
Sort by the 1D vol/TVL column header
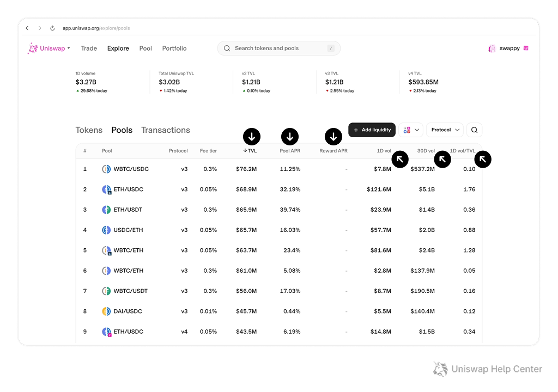(x=463, y=151)
